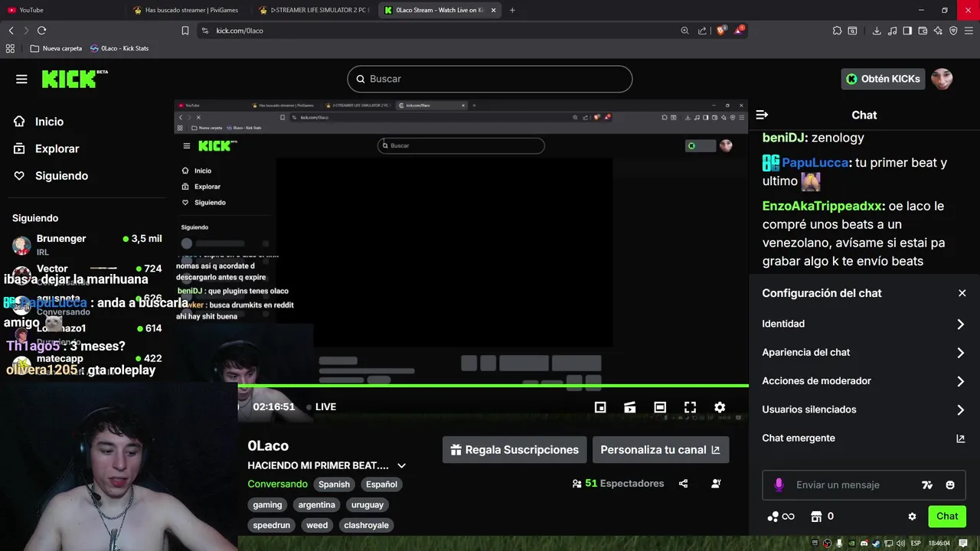Click the KICK logo
This screenshot has height=551, width=980.
tap(74, 79)
